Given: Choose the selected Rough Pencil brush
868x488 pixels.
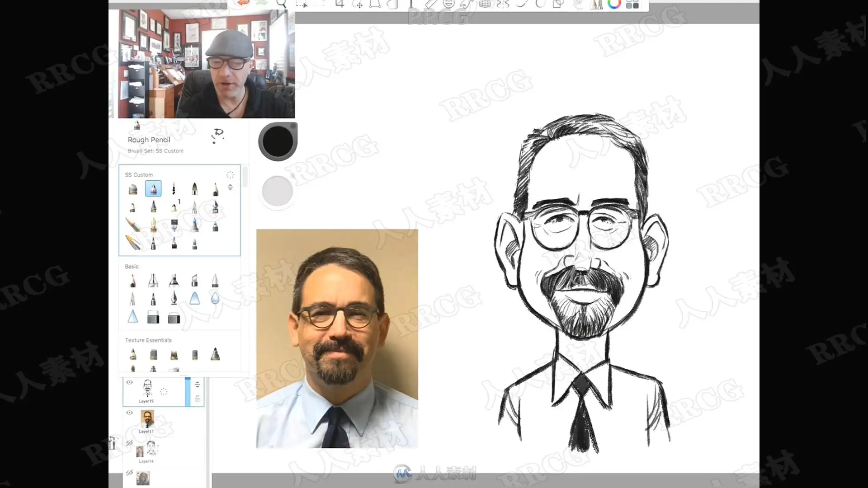Looking at the screenshot, I should click(x=153, y=188).
